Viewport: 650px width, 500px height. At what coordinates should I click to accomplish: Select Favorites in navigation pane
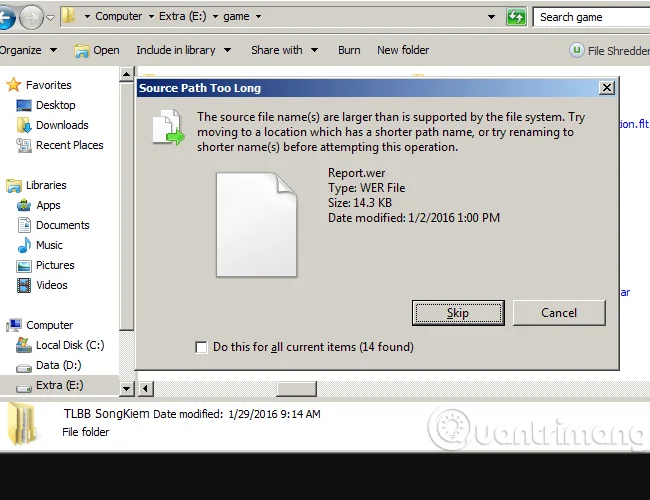click(x=49, y=85)
